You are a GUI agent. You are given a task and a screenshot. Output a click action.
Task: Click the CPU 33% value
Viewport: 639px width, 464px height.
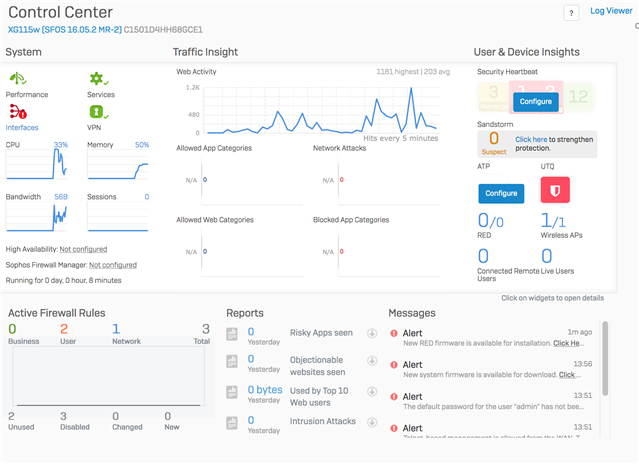click(61, 145)
